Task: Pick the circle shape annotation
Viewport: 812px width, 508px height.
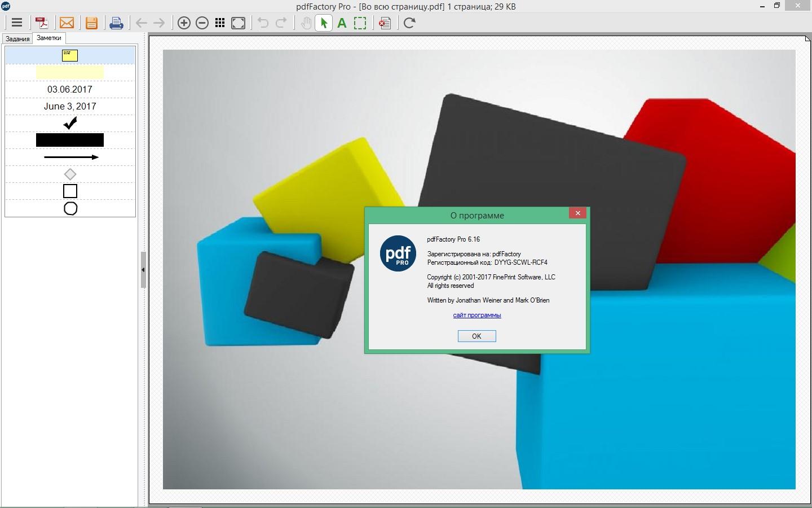Action: pyautogui.click(x=70, y=208)
